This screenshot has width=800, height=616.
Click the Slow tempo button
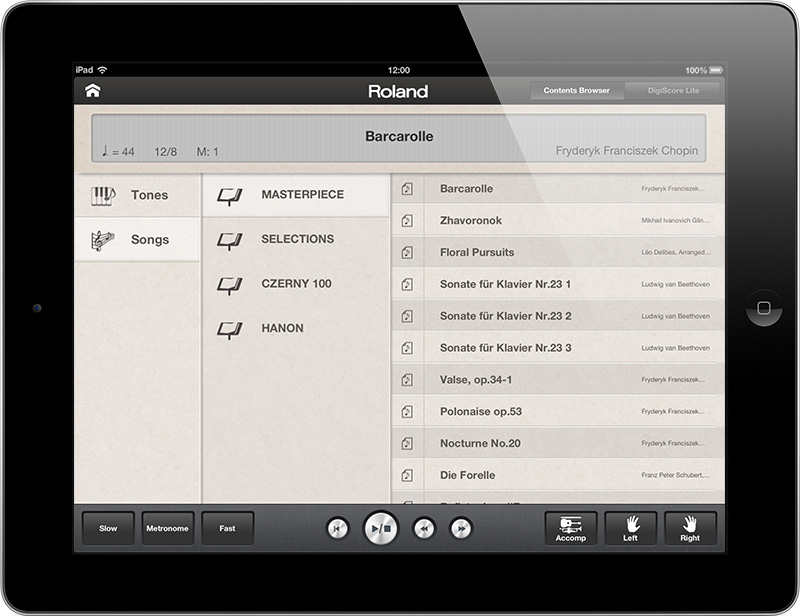pyautogui.click(x=108, y=529)
